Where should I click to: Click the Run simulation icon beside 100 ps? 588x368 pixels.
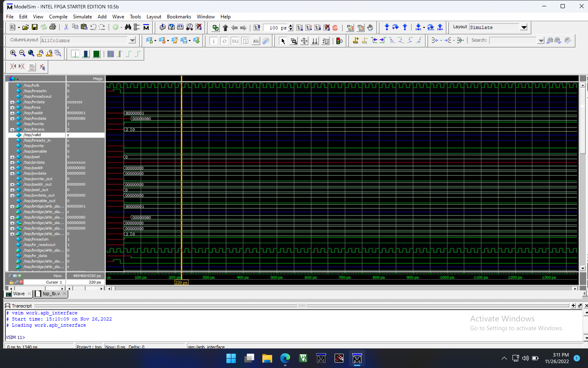[x=300, y=28]
